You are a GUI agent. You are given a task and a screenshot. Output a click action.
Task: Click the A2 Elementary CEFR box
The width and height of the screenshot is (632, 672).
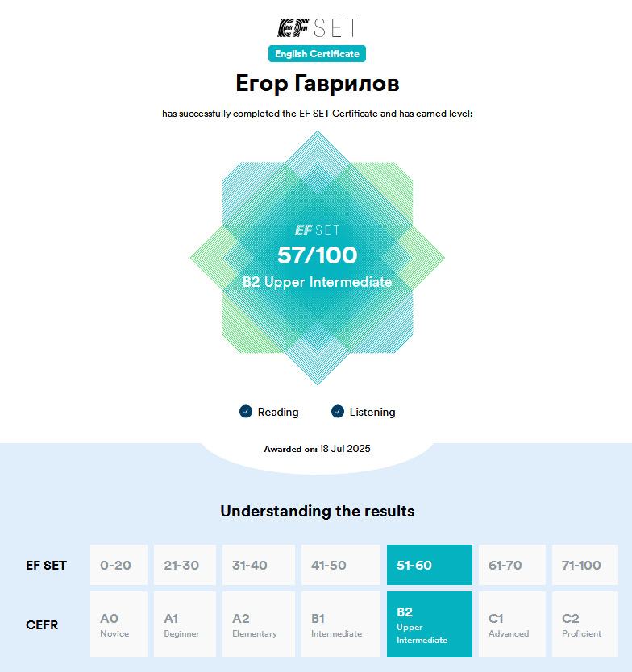[258, 624]
